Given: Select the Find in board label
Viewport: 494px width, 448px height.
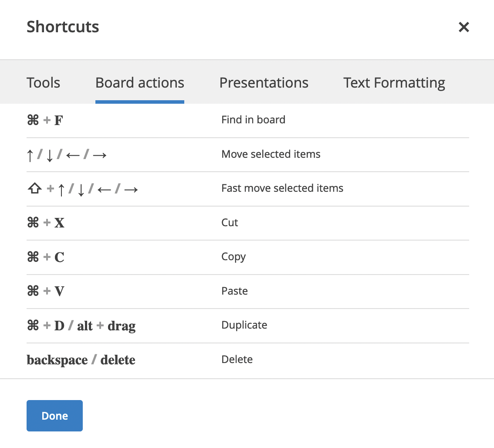Looking at the screenshot, I should (253, 120).
